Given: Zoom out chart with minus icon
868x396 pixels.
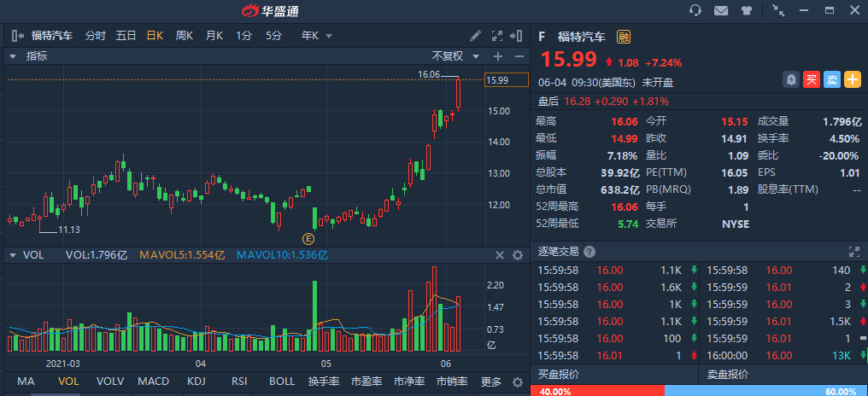Looking at the screenshot, I should [x=519, y=55].
